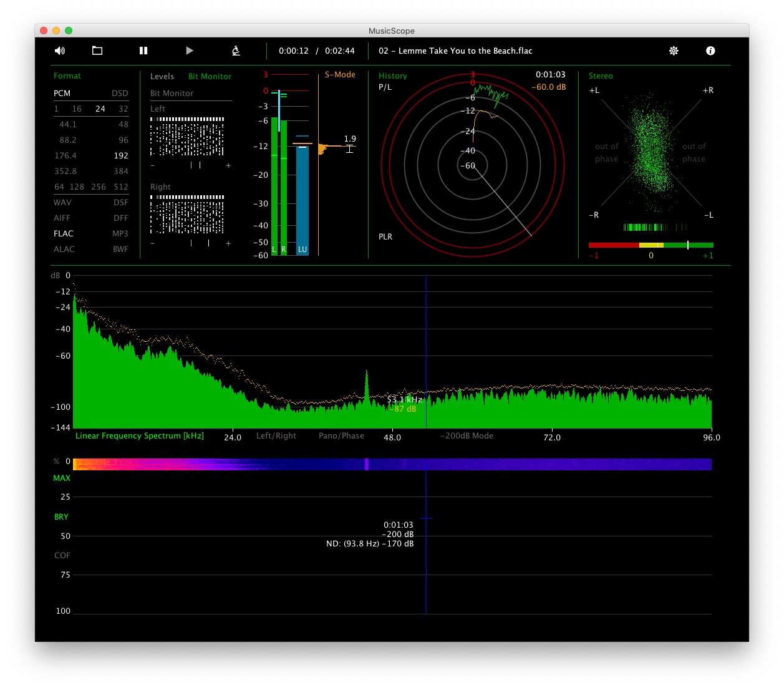Viewport: 784px width, 688px height.
Task: Enable -200dB Mode for the spectrum
Action: click(467, 436)
